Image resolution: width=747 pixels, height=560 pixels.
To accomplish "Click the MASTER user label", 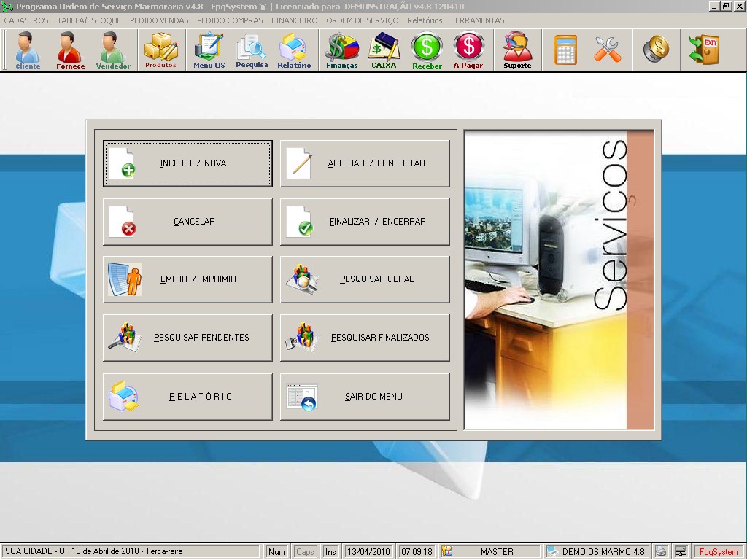I will pos(497,551).
